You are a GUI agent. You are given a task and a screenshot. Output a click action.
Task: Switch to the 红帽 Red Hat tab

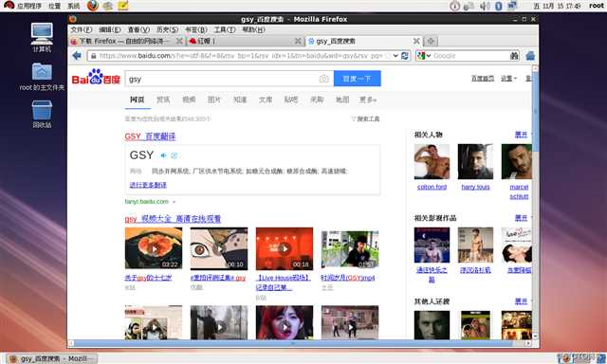pyautogui.click(x=240, y=41)
